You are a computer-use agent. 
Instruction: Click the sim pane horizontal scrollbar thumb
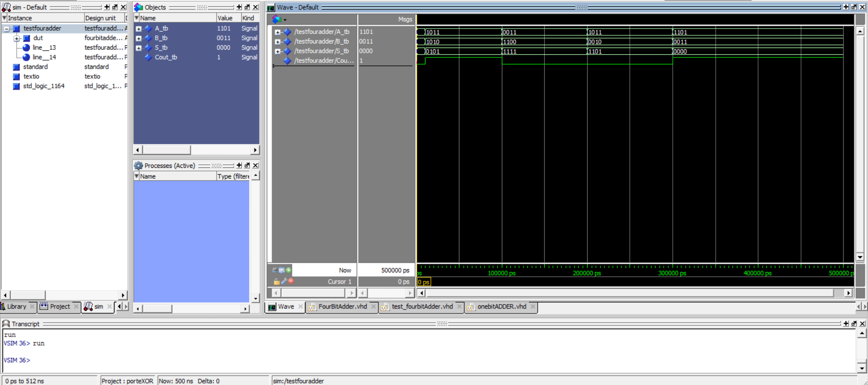click(x=28, y=295)
